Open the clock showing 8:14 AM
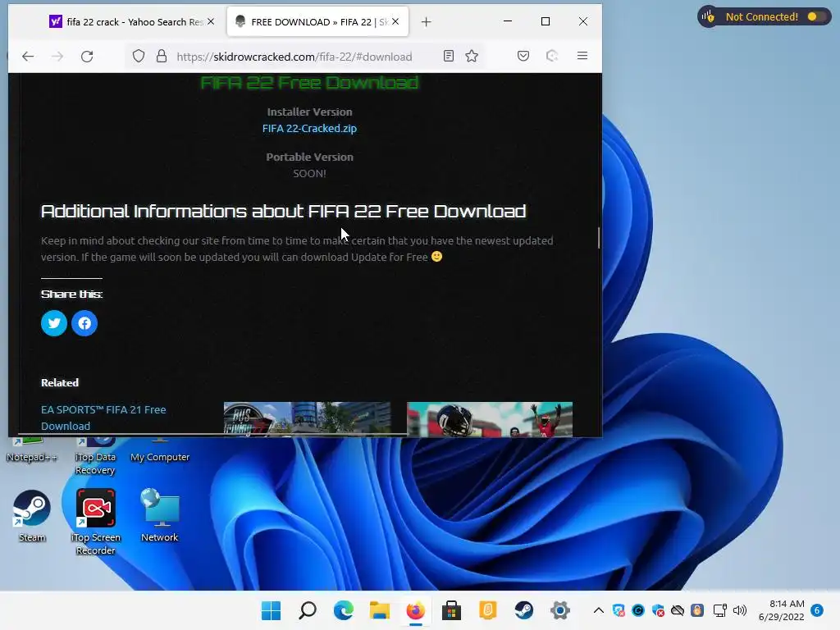Screen dimensions: 840x630 tap(782, 610)
